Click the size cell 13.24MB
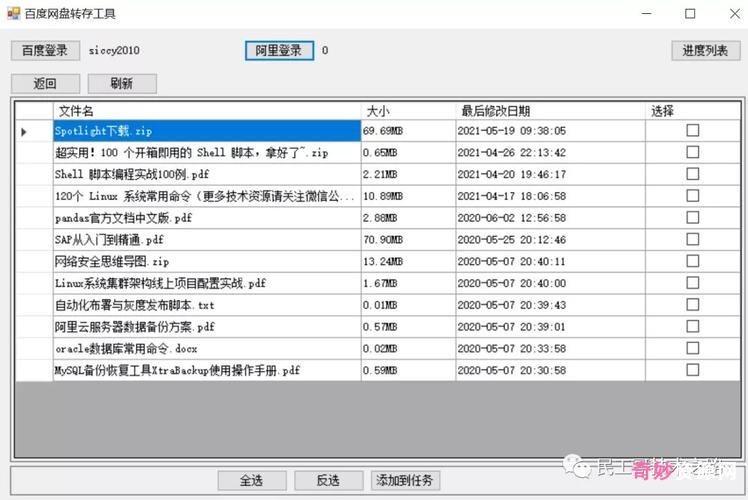This screenshot has height=500, width=748. [x=408, y=261]
